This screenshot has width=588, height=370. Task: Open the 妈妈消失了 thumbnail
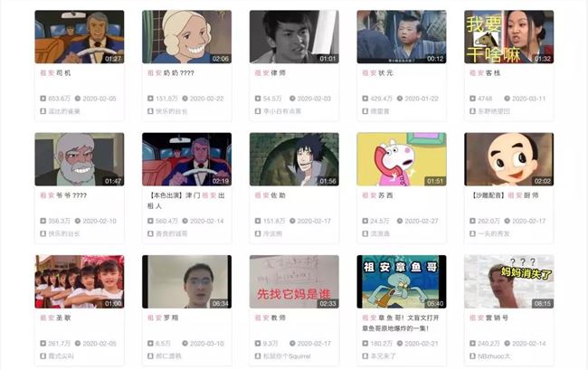point(508,281)
